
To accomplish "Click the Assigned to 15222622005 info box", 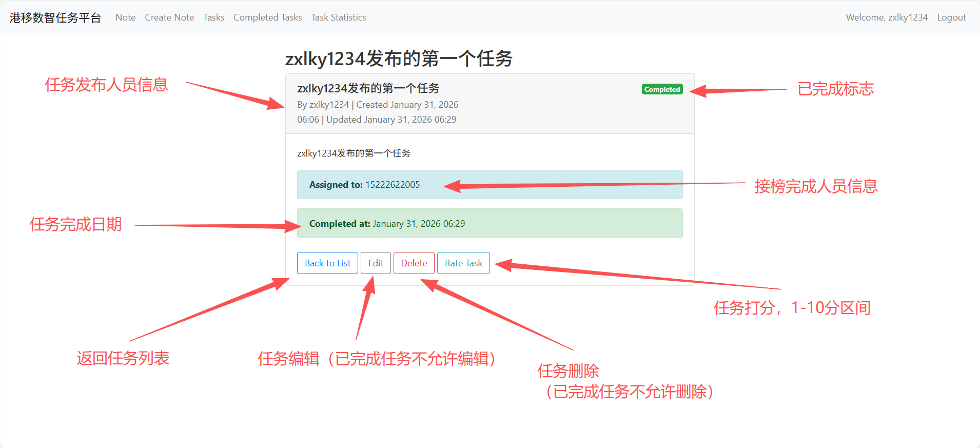I will 489,185.
